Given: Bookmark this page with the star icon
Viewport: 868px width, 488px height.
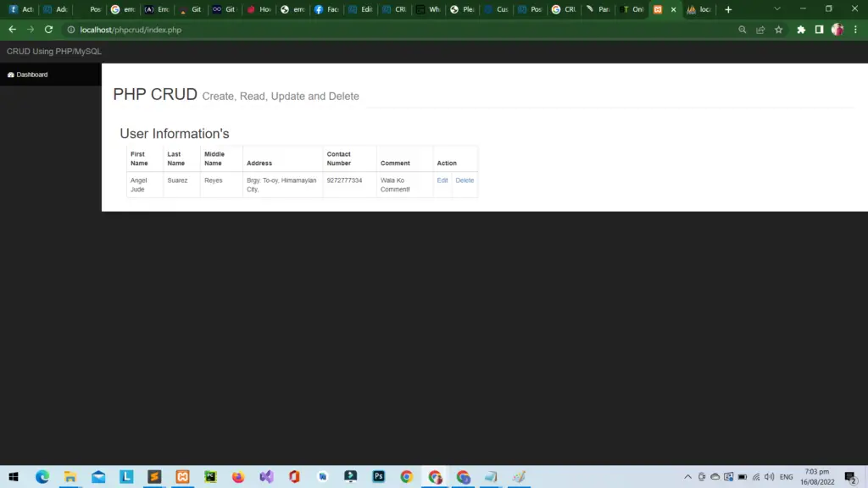Looking at the screenshot, I should coord(778,30).
